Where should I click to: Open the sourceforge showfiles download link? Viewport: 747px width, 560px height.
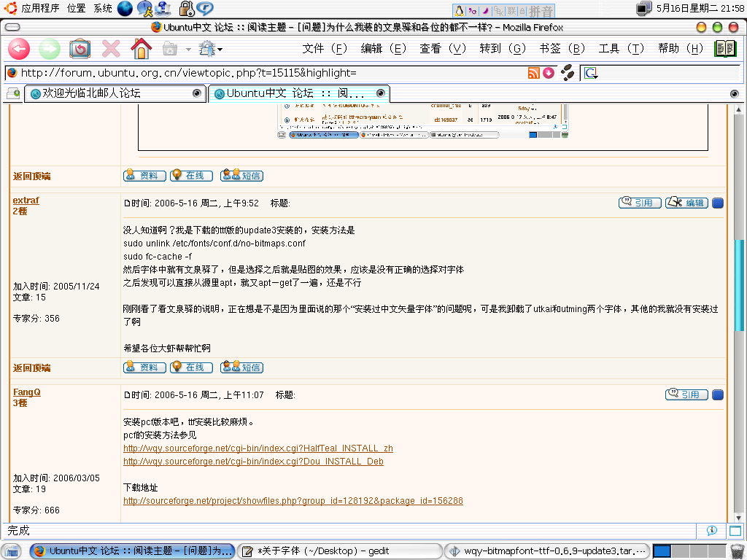coord(293,500)
